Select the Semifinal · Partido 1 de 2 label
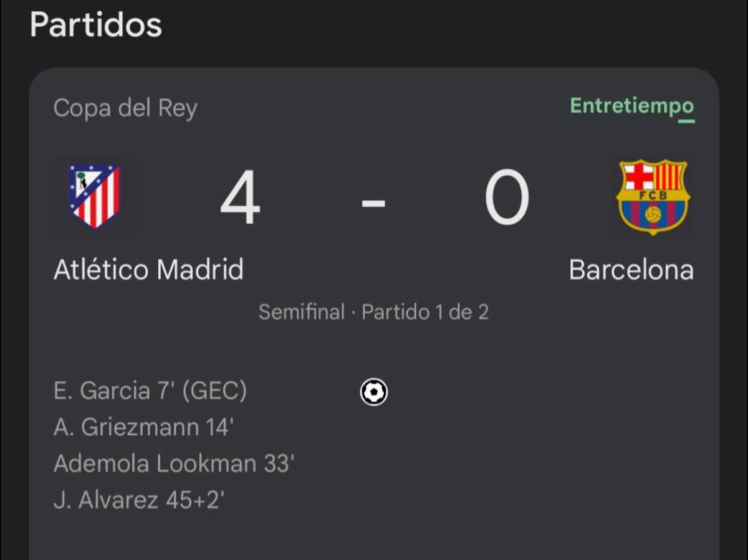Viewport: 748px width, 560px height. click(374, 311)
